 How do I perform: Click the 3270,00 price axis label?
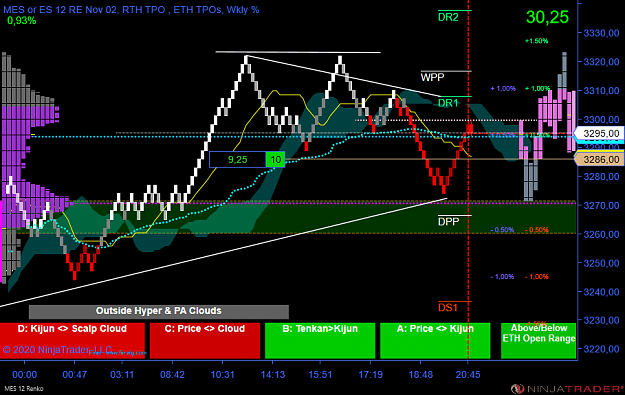pyautogui.click(x=601, y=206)
